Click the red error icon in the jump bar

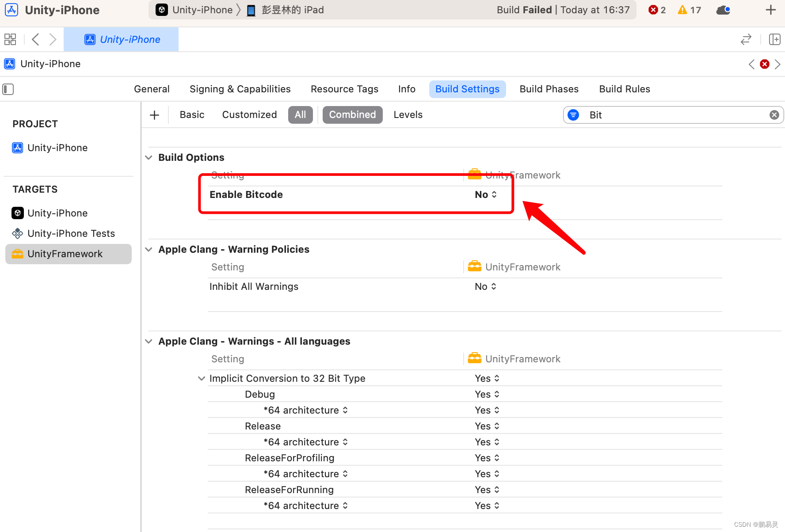(765, 64)
